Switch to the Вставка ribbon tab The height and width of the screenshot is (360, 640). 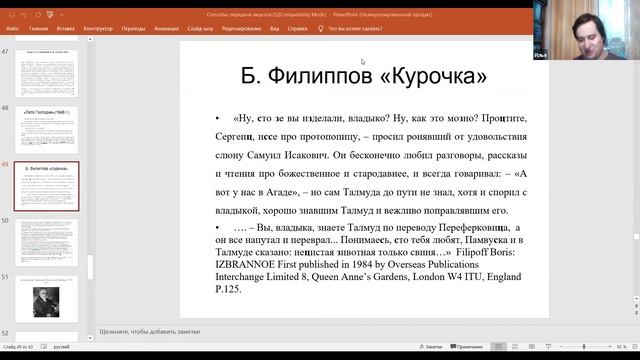[x=66, y=29]
